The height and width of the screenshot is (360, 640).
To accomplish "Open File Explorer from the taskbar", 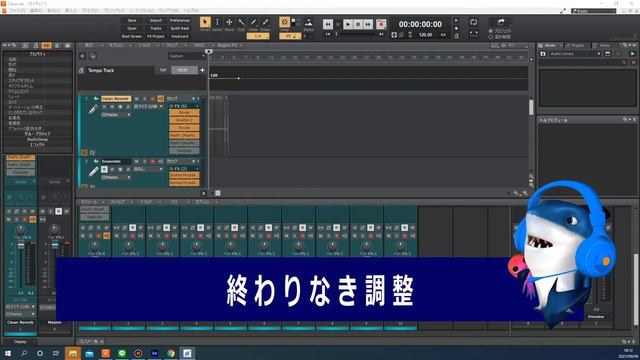I will tap(73, 353).
